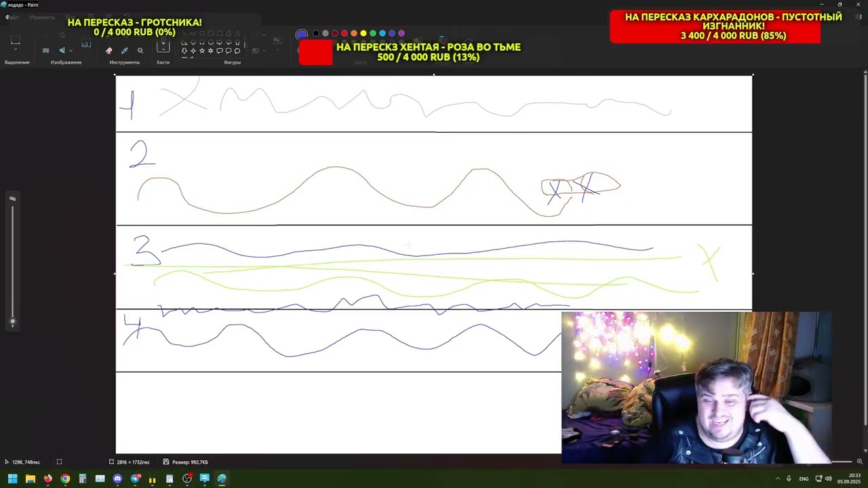The height and width of the screenshot is (488, 868).
Task: Open the volume speaker tray icon
Action: (x=828, y=479)
